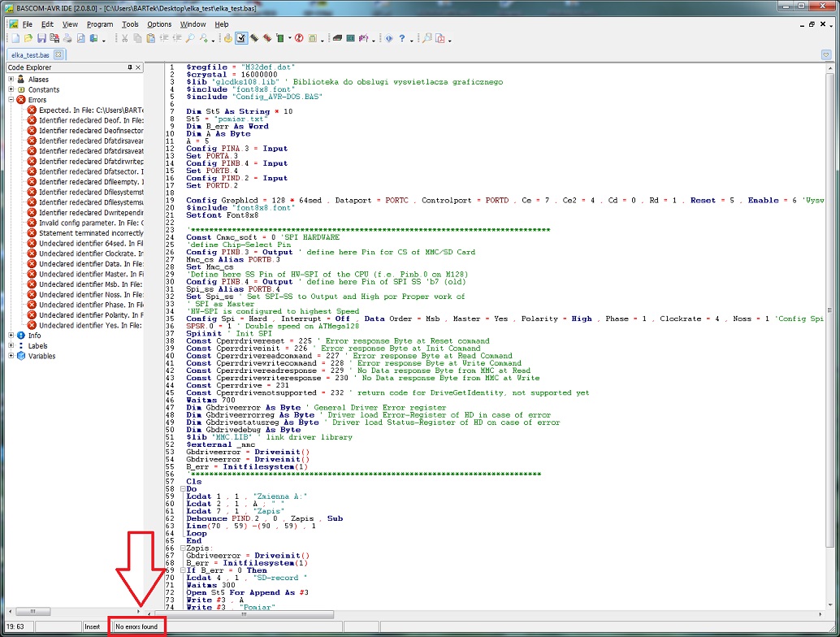Select 'Undeclared identifier Clockrate' error entry
Viewport: 840px width, 637px height.
90,253
